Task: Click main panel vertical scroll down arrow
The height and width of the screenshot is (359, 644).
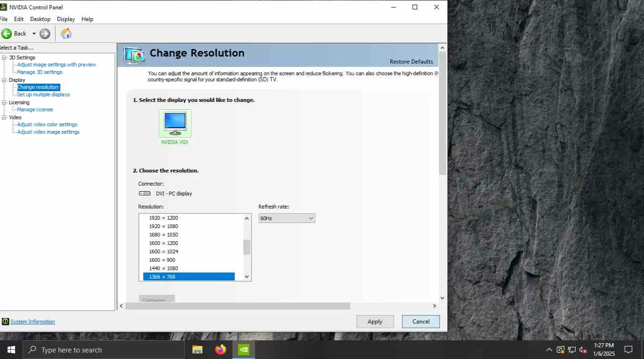Action: coord(442,298)
